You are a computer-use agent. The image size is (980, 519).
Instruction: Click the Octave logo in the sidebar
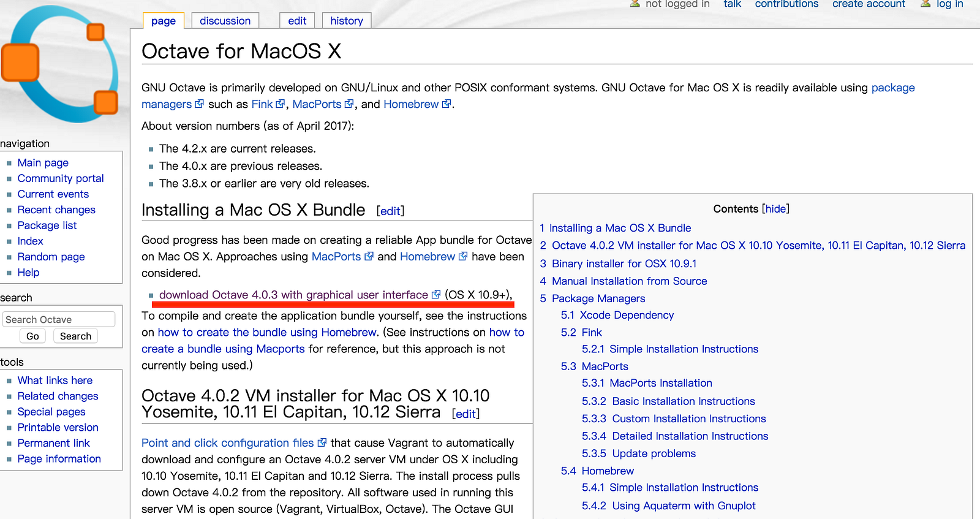pos(60,64)
